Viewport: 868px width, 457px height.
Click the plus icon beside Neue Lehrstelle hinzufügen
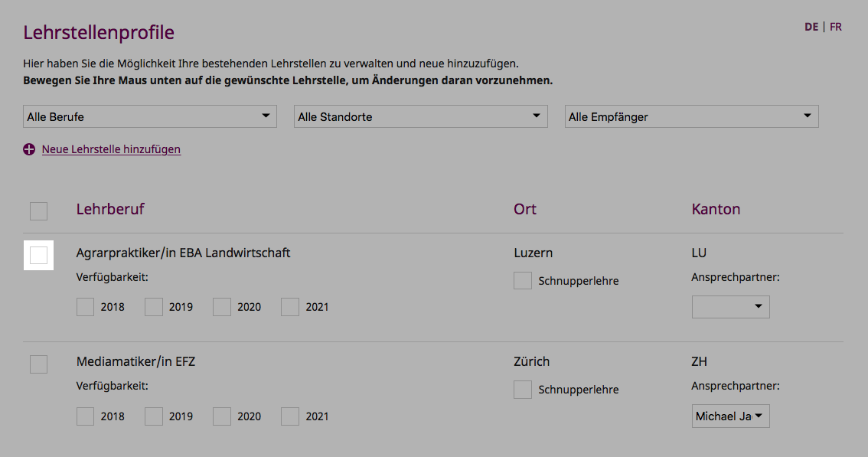coord(29,149)
